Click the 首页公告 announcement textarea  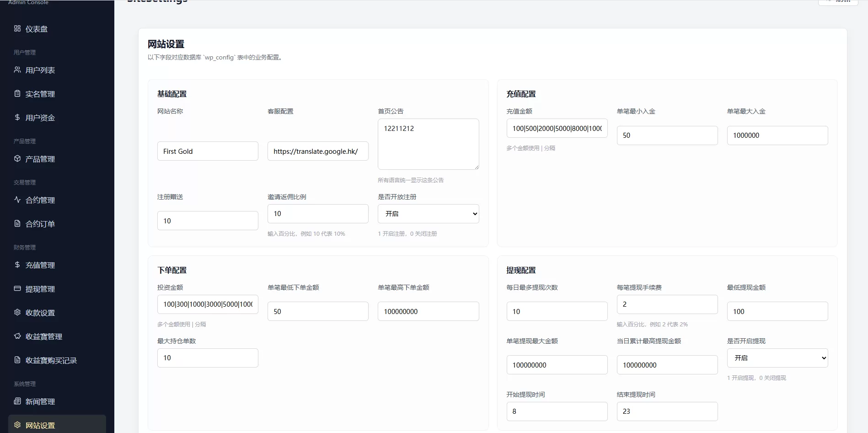point(429,144)
